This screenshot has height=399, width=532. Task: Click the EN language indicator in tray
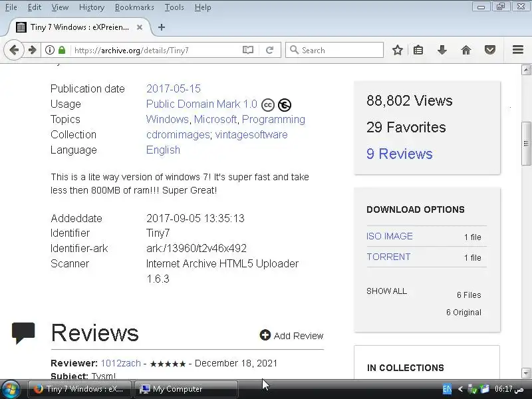coord(447,389)
